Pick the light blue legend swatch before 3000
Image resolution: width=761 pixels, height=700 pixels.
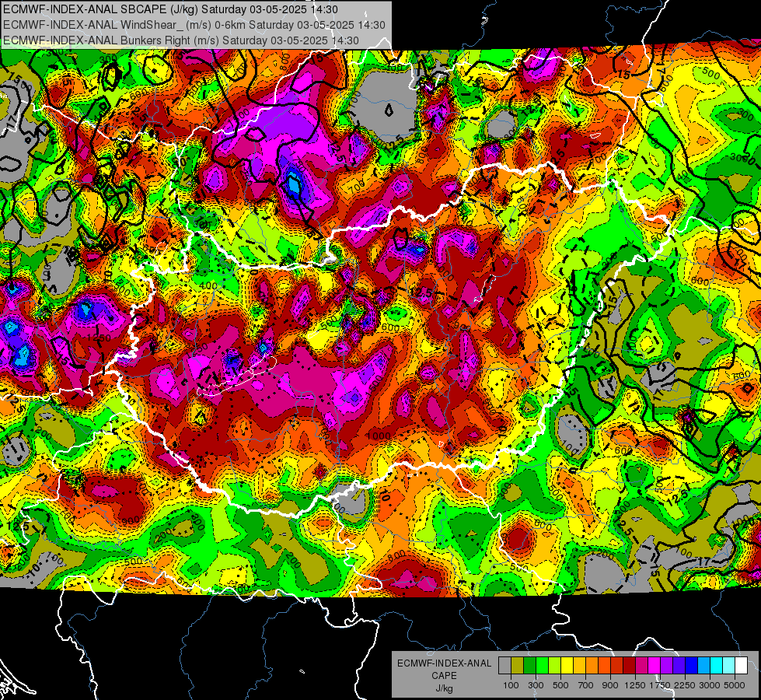coord(703,666)
